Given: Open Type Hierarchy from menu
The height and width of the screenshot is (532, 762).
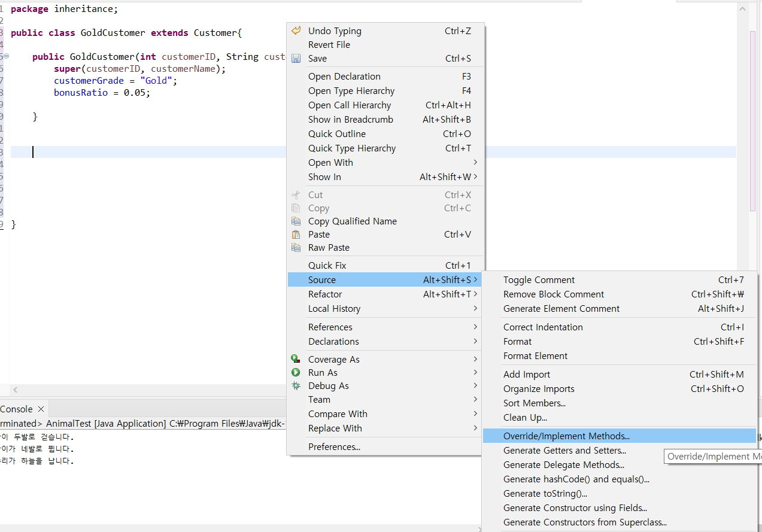Looking at the screenshot, I should coord(384,91).
